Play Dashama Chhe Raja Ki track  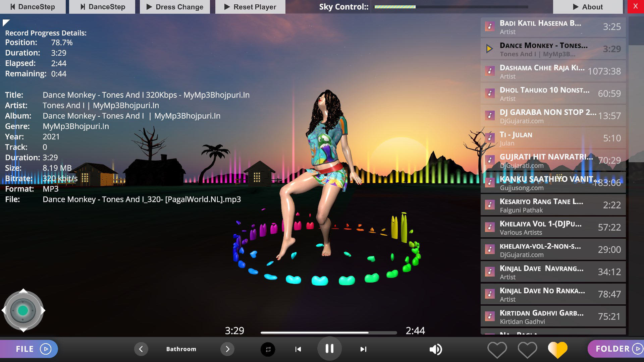(x=553, y=71)
